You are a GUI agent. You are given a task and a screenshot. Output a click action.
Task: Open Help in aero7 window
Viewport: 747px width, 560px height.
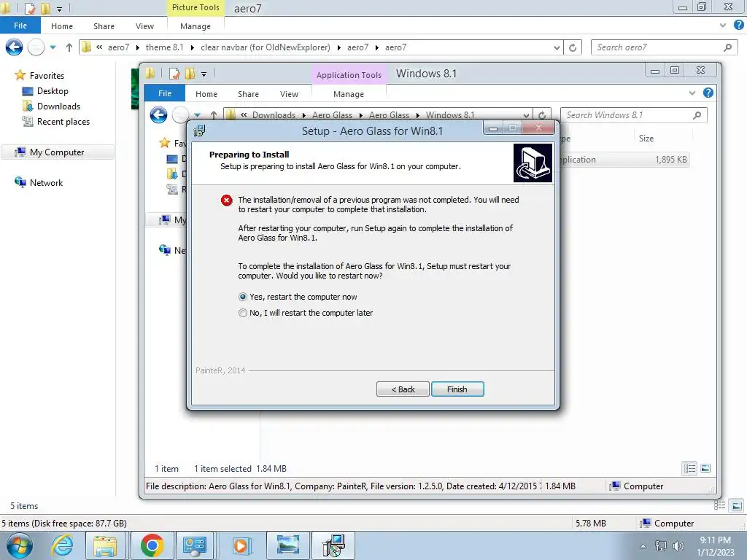click(x=739, y=26)
